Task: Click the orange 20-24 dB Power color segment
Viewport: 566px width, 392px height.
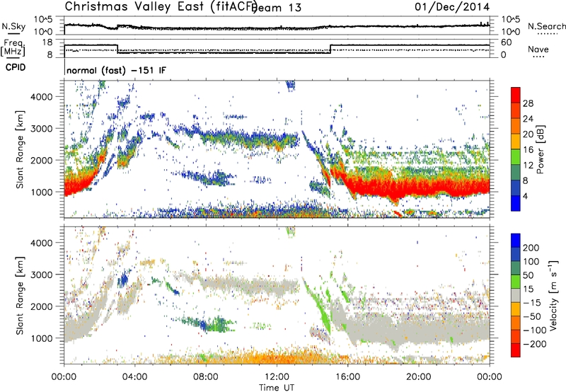Action: tap(516, 126)
